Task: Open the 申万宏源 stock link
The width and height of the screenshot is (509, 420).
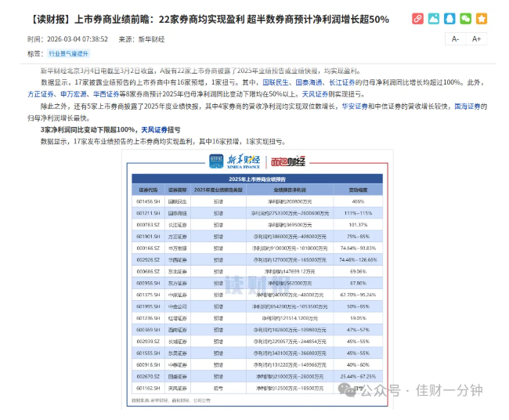Action: tap(74, 94)
